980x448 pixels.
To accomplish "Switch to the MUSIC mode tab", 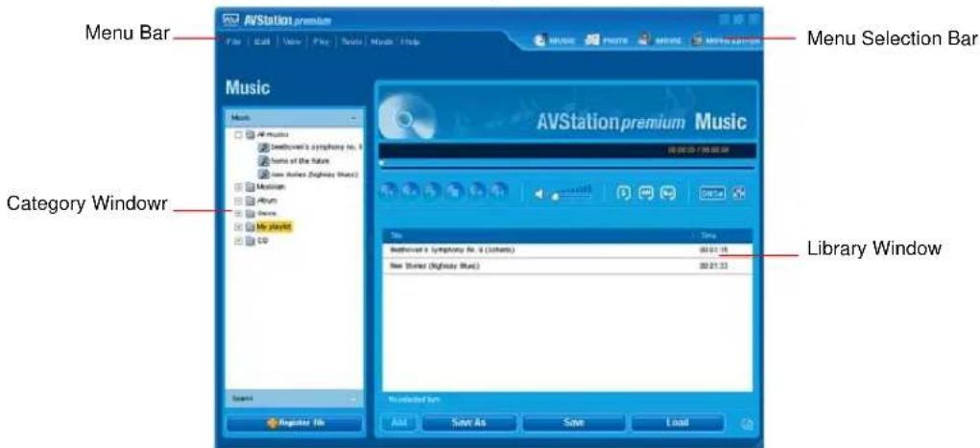I will [x=555, y=41].
